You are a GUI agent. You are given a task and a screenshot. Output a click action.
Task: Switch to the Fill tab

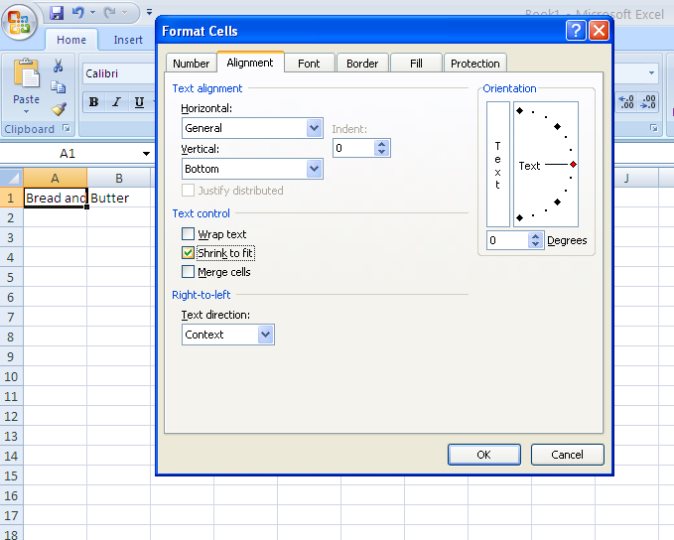(x=416, y=63)
